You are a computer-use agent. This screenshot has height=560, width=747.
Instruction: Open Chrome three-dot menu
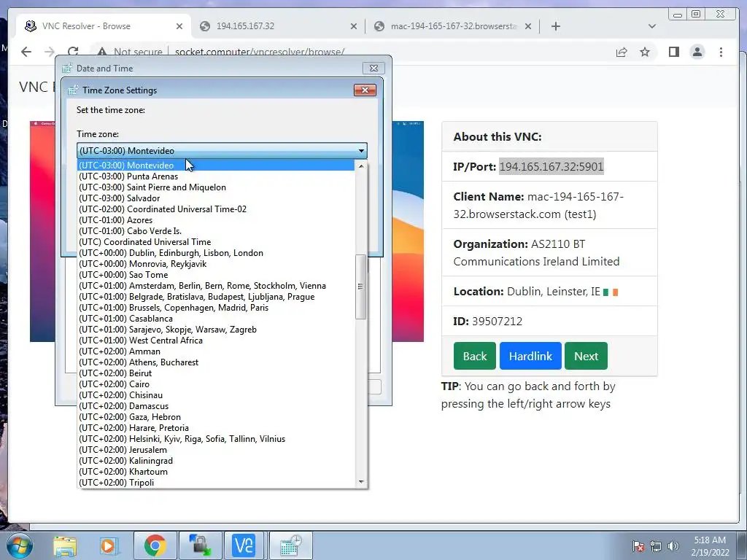point(721,52)
